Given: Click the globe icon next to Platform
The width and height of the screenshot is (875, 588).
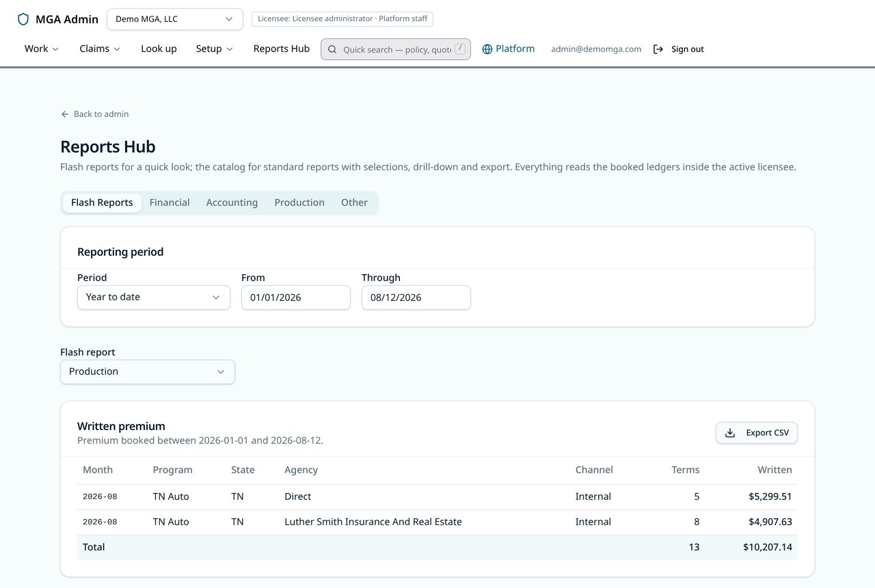Looking at the screenshot, I should [487, 49].
